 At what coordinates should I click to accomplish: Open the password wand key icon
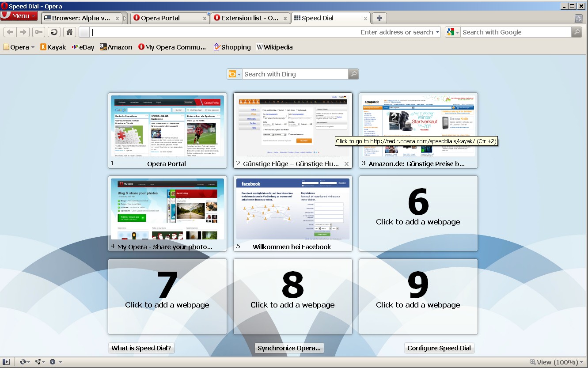(x=38, y=32)
